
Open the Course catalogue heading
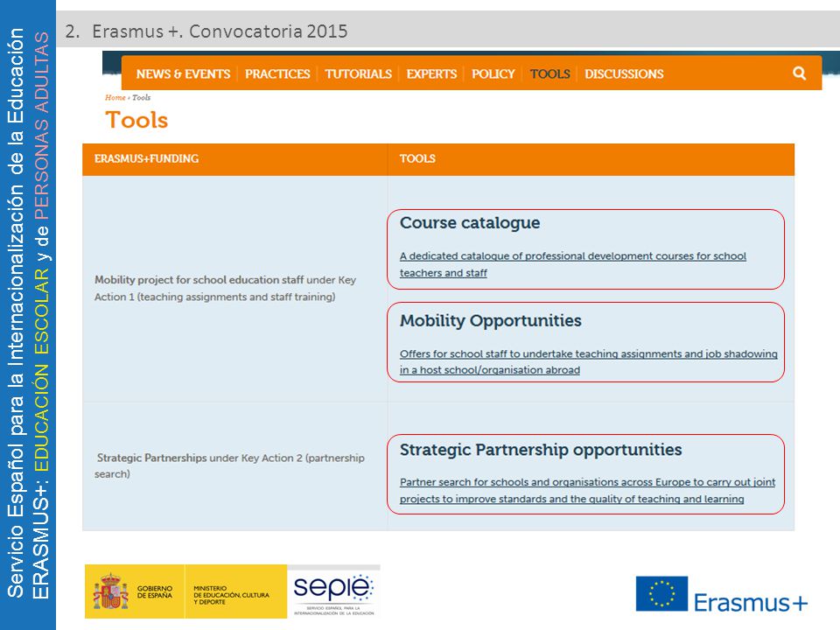(x=470, y=223)
